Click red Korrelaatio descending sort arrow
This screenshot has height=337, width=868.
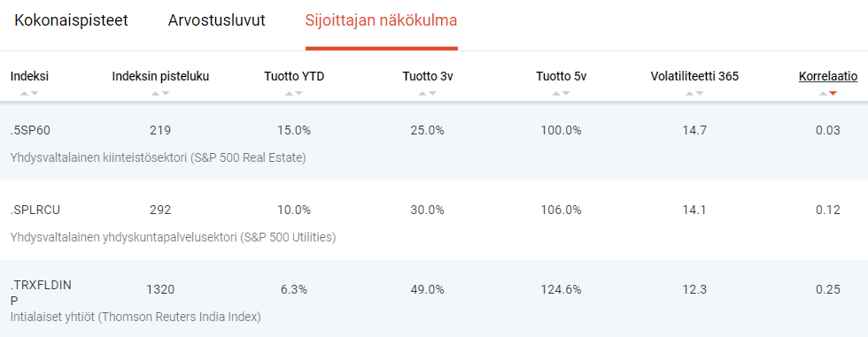pyautogui.click(x=833, y=94)
